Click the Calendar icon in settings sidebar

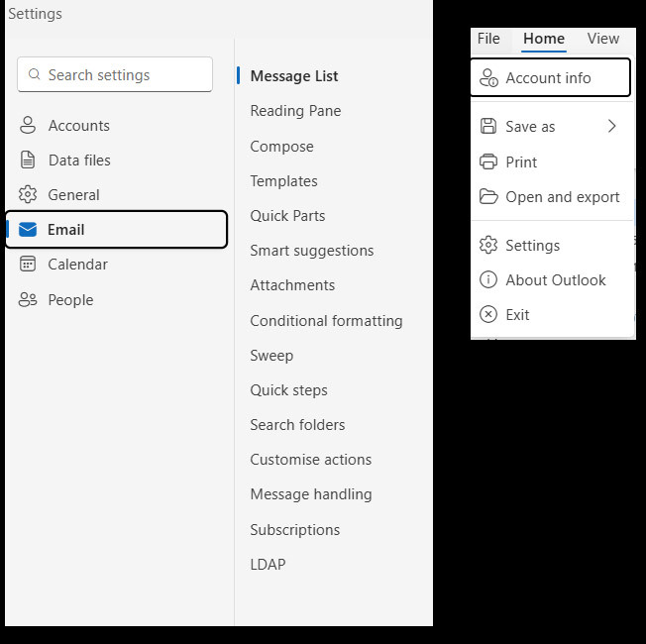pyautogui.click(x=28, y=265)
